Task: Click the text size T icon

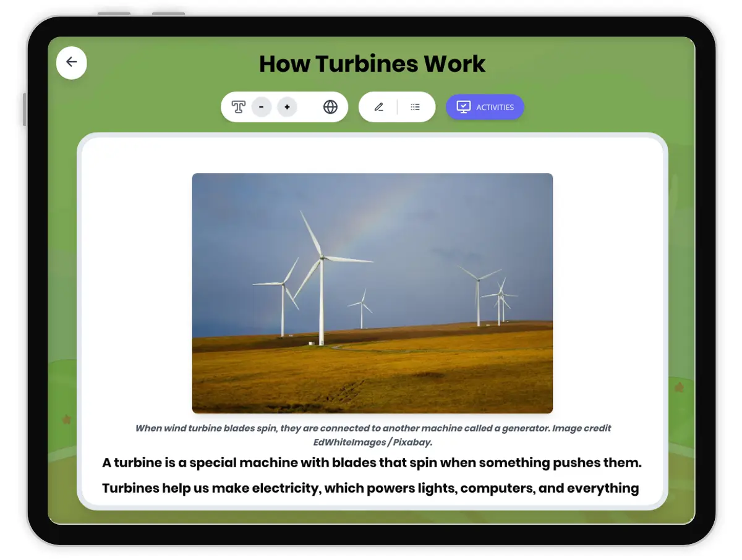Action: (x=238, y=107)
